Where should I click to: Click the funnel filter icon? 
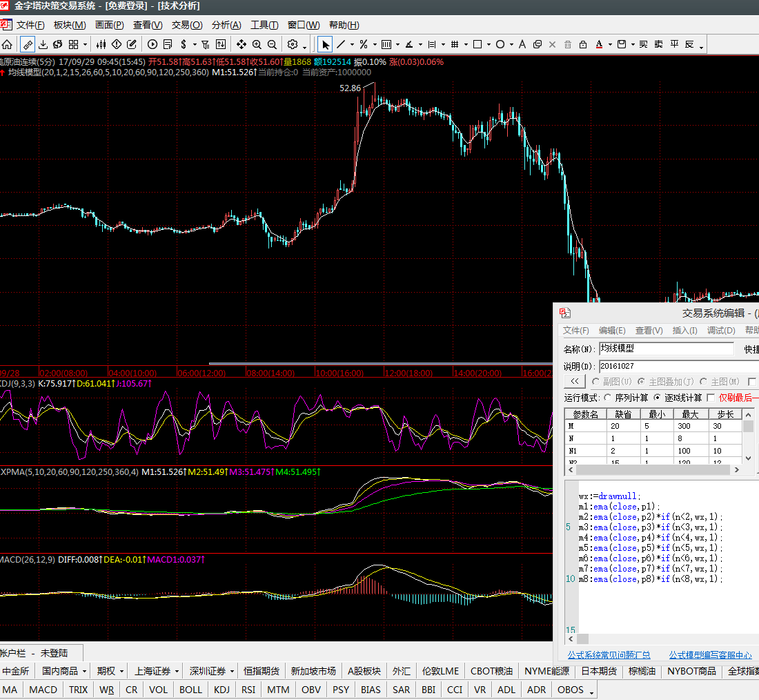pyautogui.click(x=205, y=45)
